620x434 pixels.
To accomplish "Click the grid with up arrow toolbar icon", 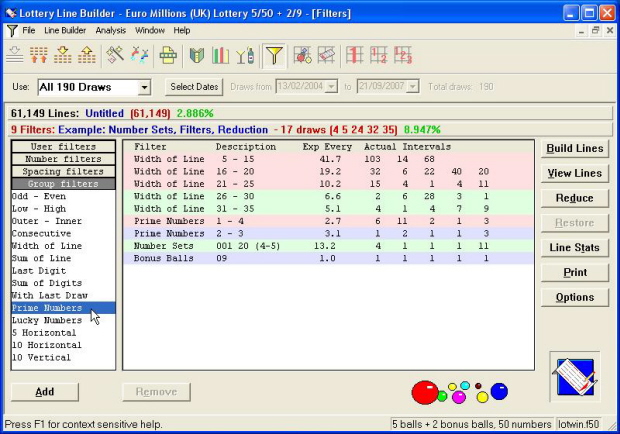I will click(x=87, y=55).
